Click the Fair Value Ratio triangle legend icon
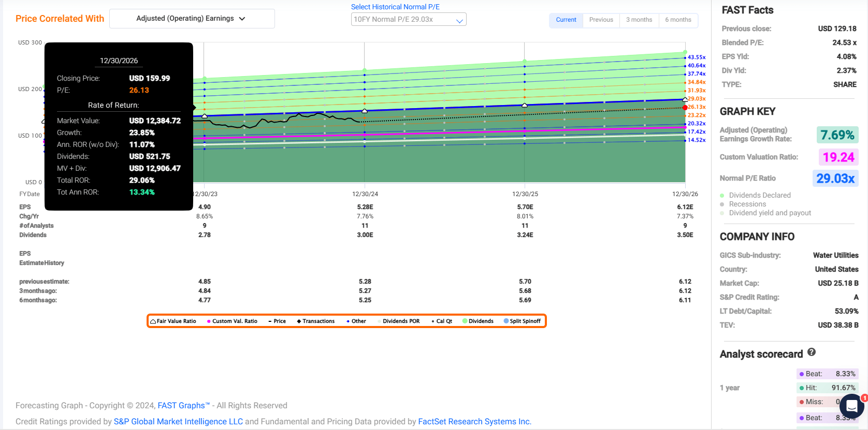The width and height of the screenshot is (868, 430). [x=153, y=321]
